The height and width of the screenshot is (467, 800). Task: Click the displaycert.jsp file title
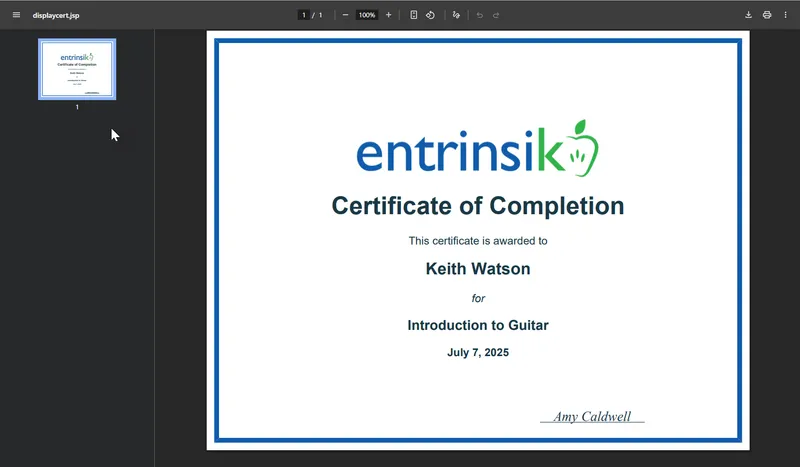coord(56,15)
